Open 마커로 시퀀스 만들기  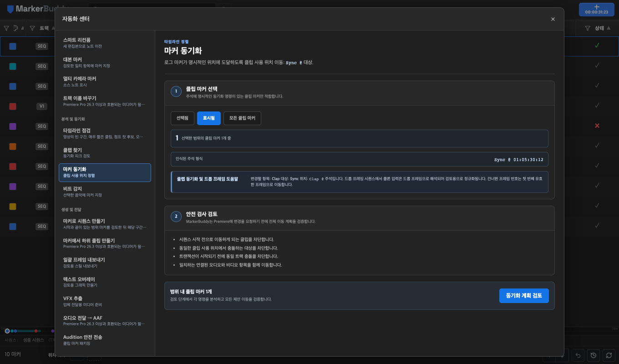[105, 223]
